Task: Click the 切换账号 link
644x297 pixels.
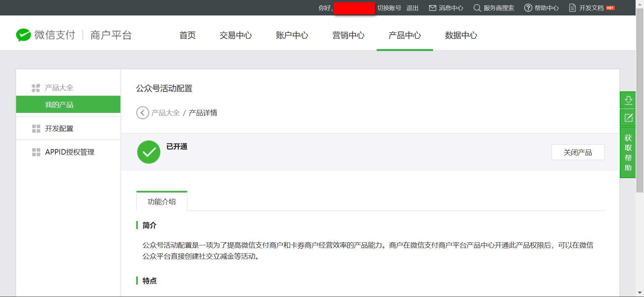Action: [x=389, y=8]
